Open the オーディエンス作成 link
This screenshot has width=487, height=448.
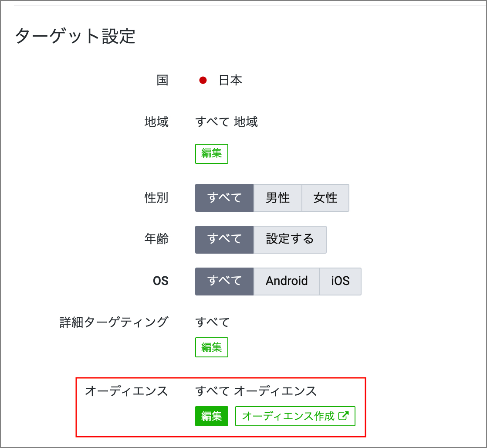pos(288,416)
